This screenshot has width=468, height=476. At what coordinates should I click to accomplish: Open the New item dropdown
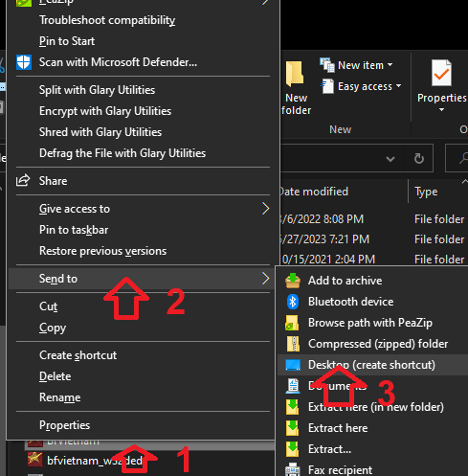coord(356,65)
